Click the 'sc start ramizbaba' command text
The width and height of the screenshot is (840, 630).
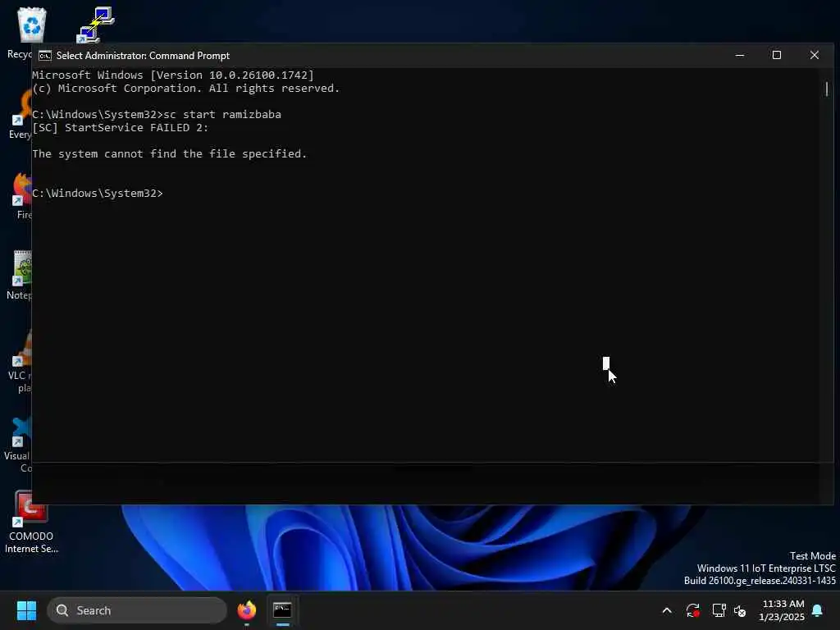tap(222, 114)
